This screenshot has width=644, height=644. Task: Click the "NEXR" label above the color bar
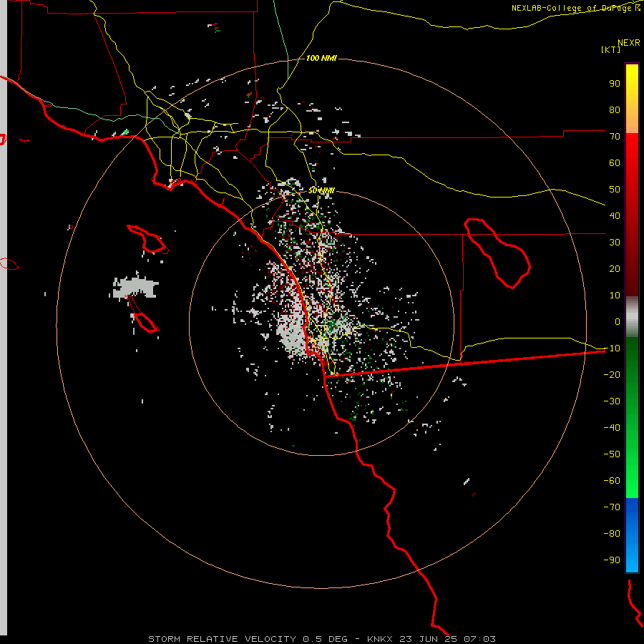[x=629, y=43]
